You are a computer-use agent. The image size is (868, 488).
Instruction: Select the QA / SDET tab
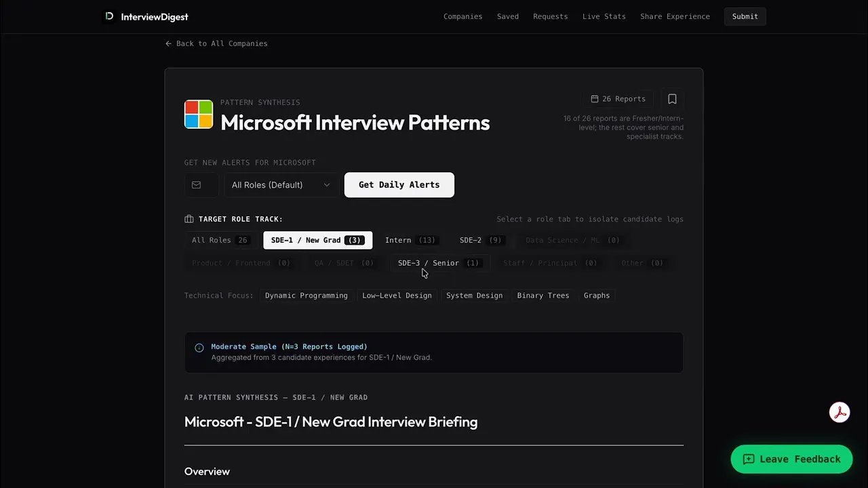coord(344,263)
